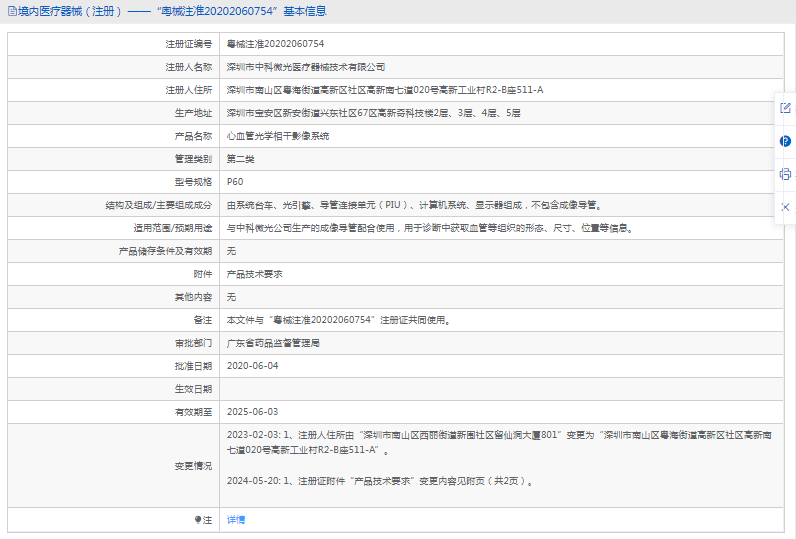Click the 注册人名称 row label
796x539 pixels.
pyautogui.click(x=189, y=67)
